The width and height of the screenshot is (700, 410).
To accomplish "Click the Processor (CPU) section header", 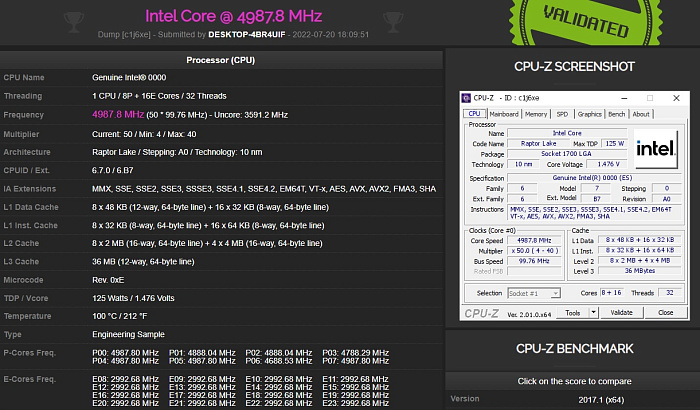I will click(x=221, y=60).
